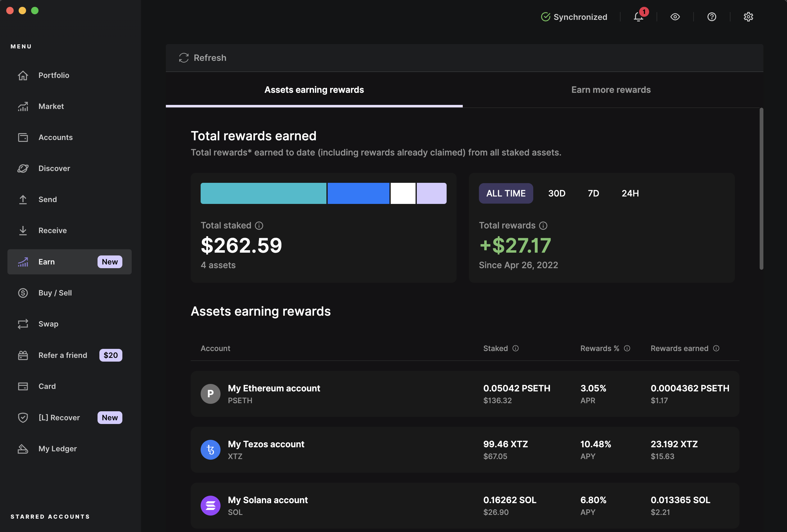The height and width of the screenshot is (532, 787).
Task: Select the 30D rewards period
Action: 557,193
